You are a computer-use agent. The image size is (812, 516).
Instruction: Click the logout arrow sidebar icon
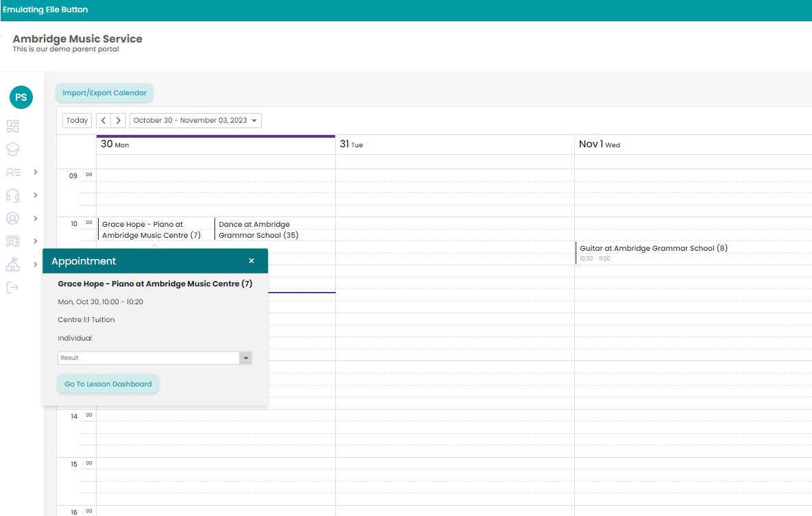pos(12,288)
